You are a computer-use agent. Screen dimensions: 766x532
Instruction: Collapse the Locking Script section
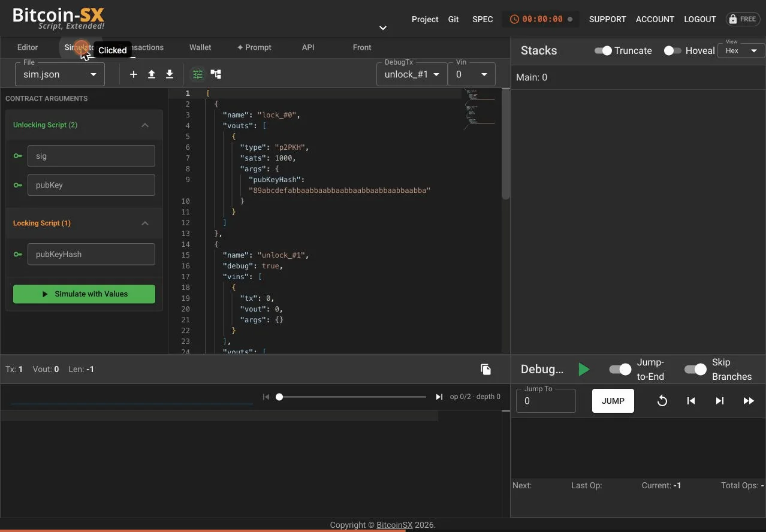click(x=144, y=223)
